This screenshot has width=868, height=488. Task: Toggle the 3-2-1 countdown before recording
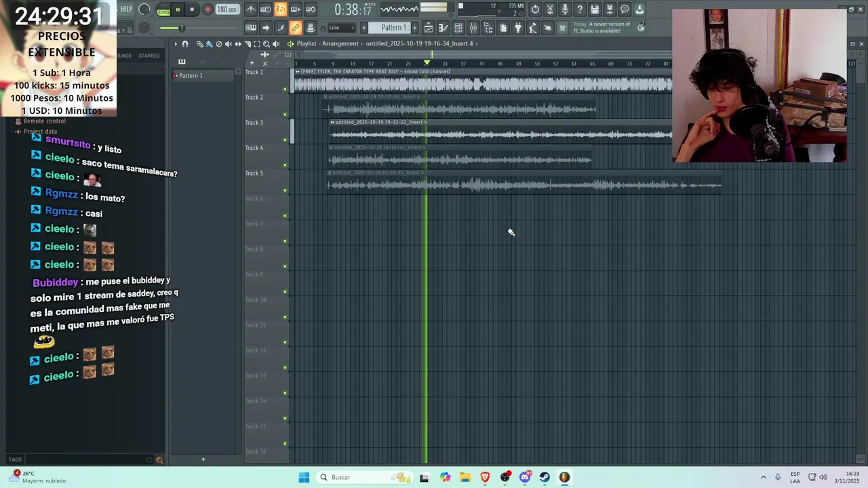click(x=281, y=9)
